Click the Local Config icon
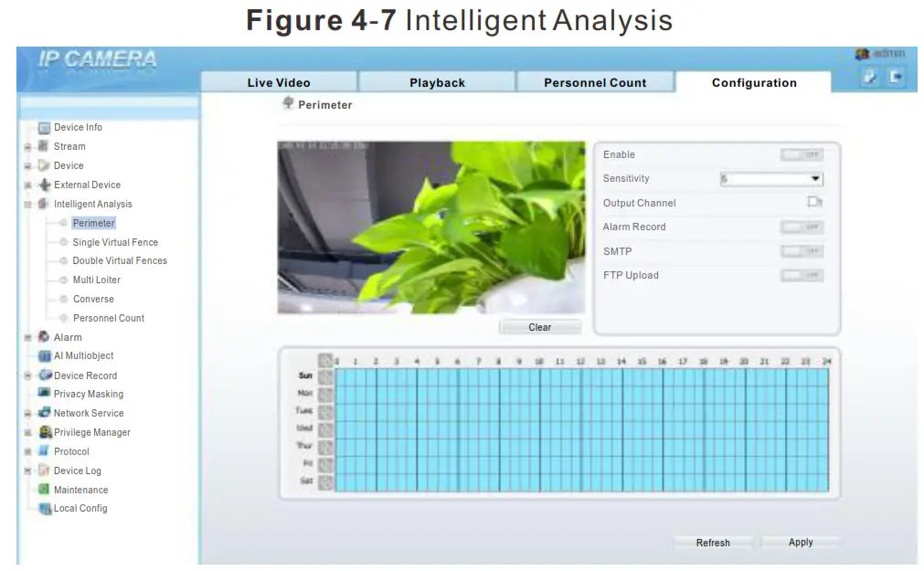924x571 pixels. [45, 509]
